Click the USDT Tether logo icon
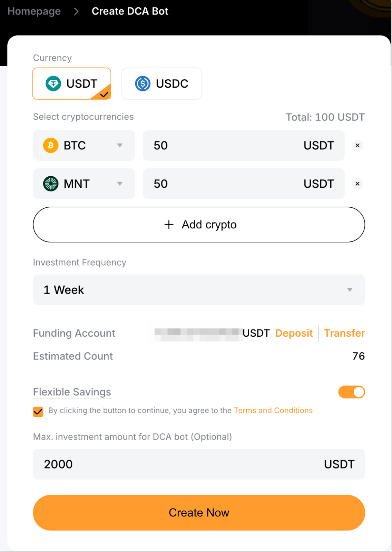The height and width of the screenshot is (552, 392). 53,83
